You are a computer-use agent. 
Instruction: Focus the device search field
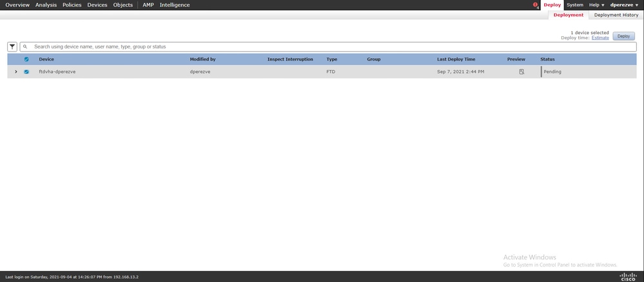coord(328,47)
